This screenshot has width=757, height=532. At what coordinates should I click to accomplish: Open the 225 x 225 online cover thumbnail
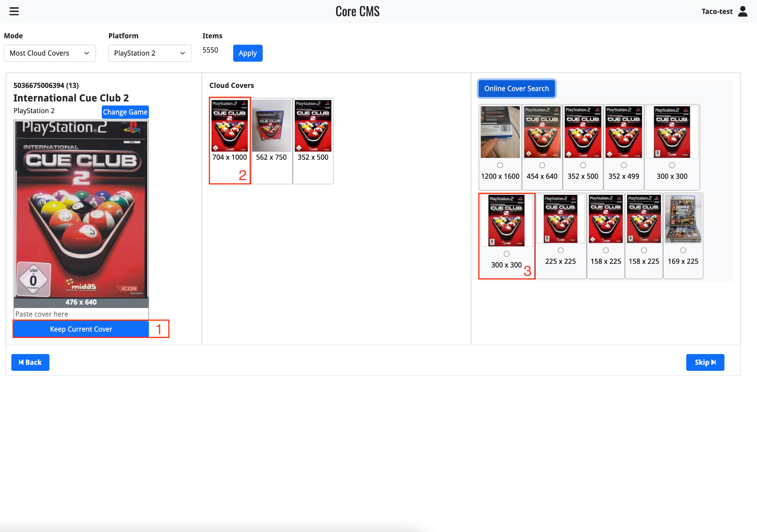pos(561,219)
